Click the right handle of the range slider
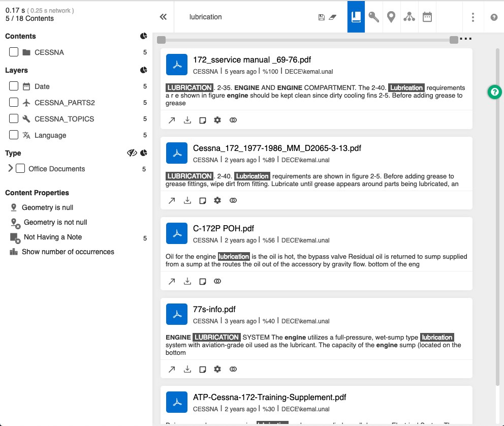Image resolution: width=504 pixels, height=426 pixels. tap(454, 40)
